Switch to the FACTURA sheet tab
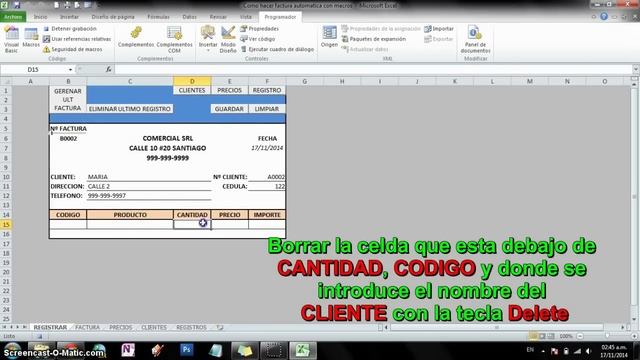640x360 pixels. [x=87, y=327]
